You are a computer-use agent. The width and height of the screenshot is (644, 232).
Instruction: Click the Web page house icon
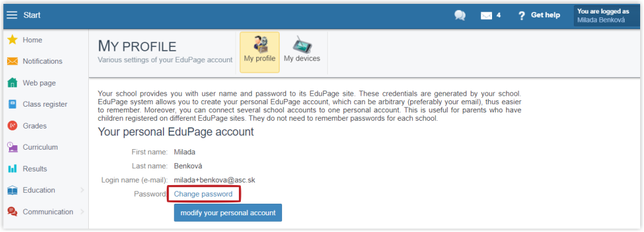point(13,83)
